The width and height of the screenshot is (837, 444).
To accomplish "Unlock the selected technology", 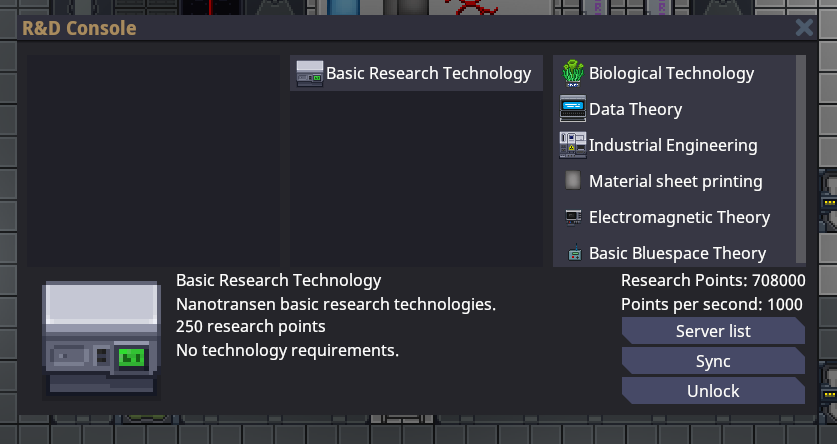I will click(712, 391).
